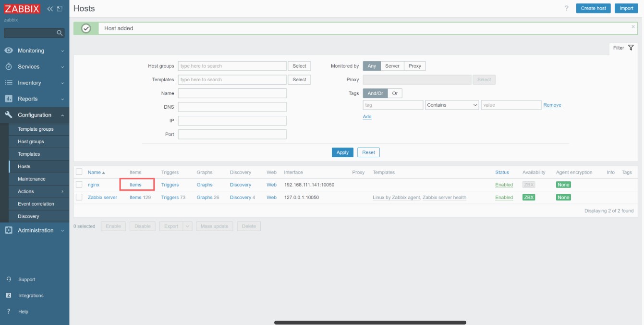Focus the IP filter field
The height and width of the screenshot is (325, 644).
coord(232,121)
